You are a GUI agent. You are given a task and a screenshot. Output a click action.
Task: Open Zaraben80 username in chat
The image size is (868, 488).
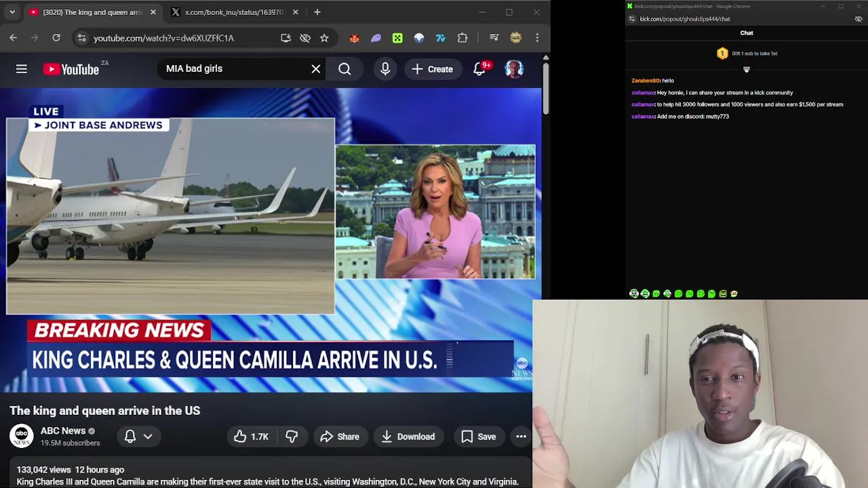(645, 81)
